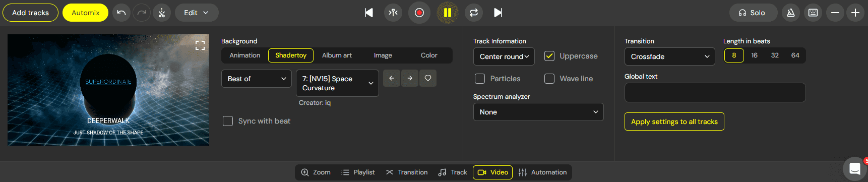This screenshot has width=868, height=182.
Task: Select the scissors cut tool
Action: [x=162, y=13]
